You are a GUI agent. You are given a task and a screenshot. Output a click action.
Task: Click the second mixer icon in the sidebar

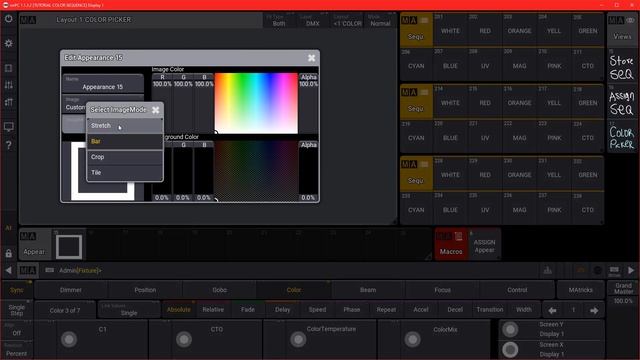[x=9, y=102]
